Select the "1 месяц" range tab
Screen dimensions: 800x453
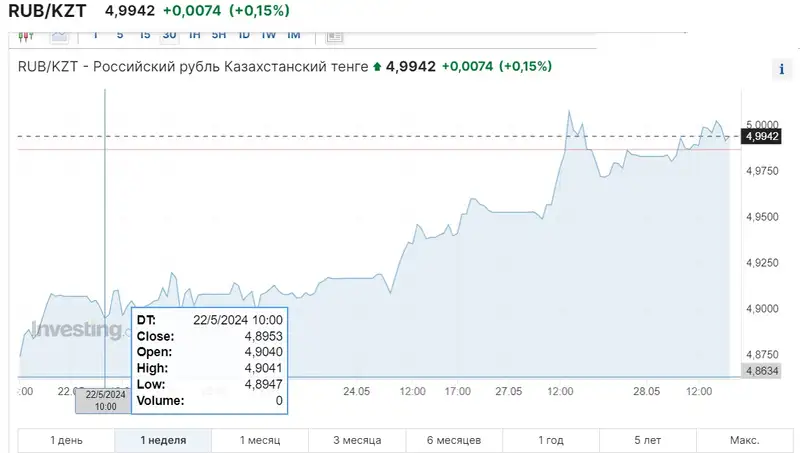(x=260, y=440)
